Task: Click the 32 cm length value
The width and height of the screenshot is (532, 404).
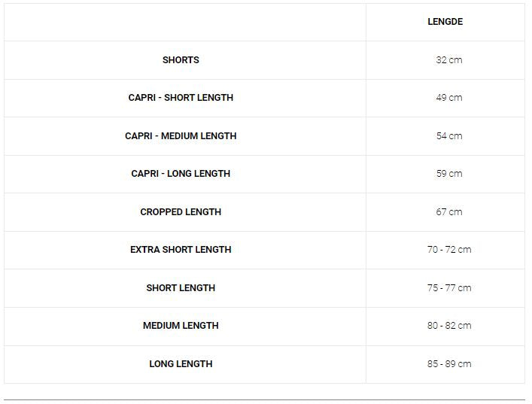Action: click(448, 60)
